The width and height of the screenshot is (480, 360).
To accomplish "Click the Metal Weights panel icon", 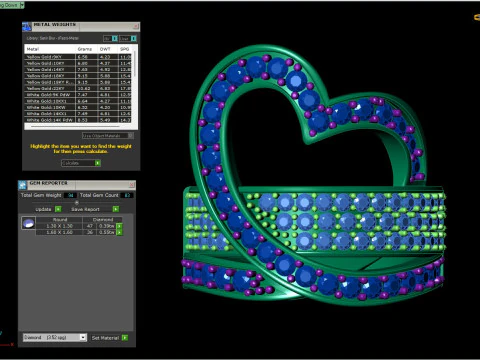I will click(x=27, y=26).
